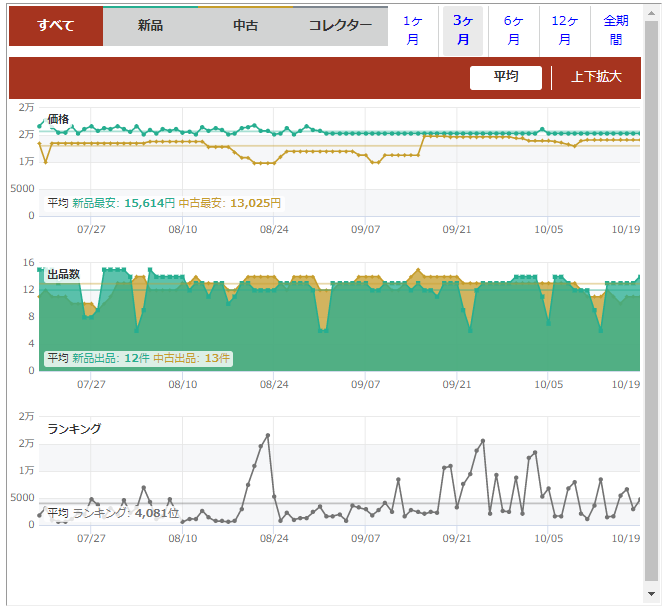Image resolution: width=667 pixels, height=611 pixels.
Task: Click the 新品最安: 15,614円 average text
Action: pyautogui.click(x=123, y=203)
